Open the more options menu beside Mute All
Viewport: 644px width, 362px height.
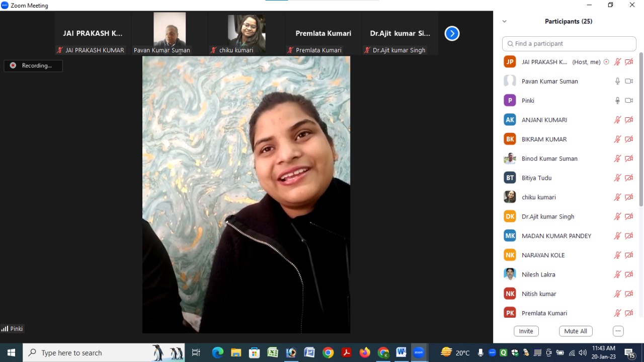[x=618, y=331]
